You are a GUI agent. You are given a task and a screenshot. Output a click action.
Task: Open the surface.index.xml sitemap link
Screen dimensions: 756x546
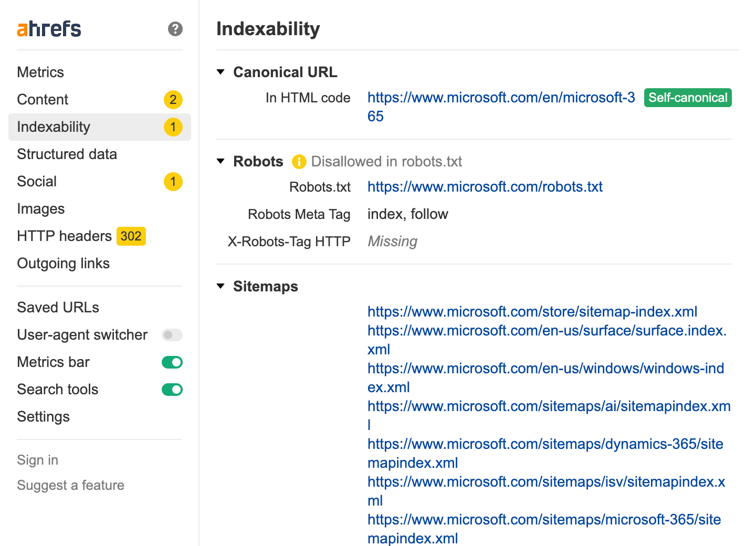coord(547,340)
